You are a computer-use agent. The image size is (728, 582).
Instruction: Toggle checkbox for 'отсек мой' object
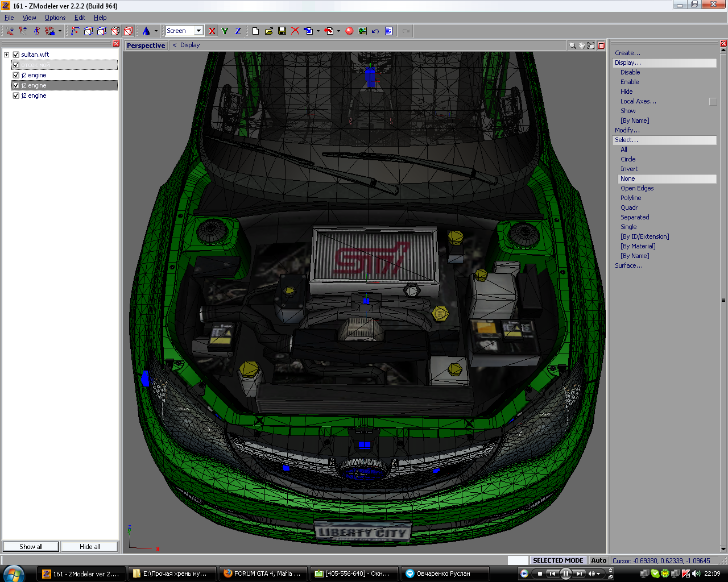(16, 65)
